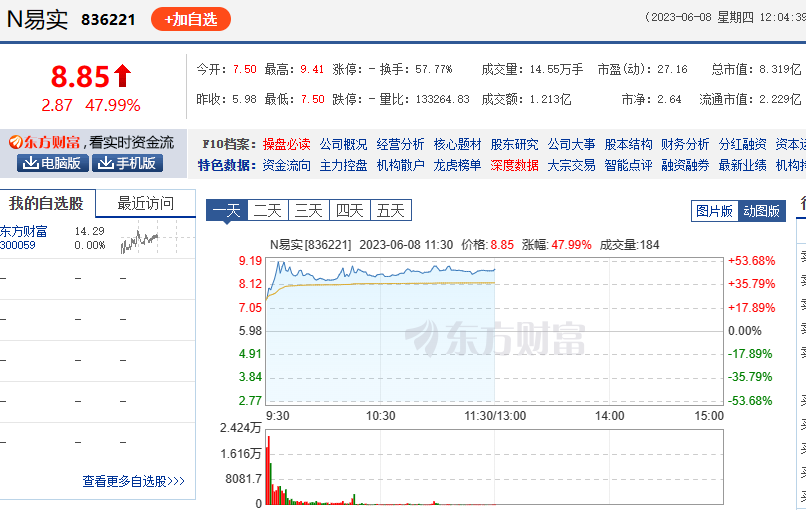
Task: Add stock via 加自选 button
Action: pyautogui.click(x=190, y=19)
